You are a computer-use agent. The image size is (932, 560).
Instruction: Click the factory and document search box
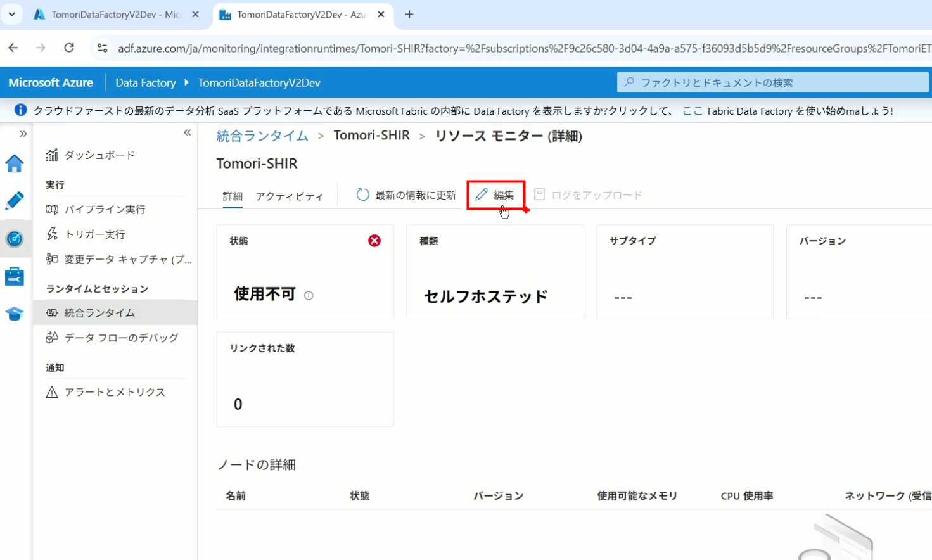pyautogui.click(x=773, y=82)
